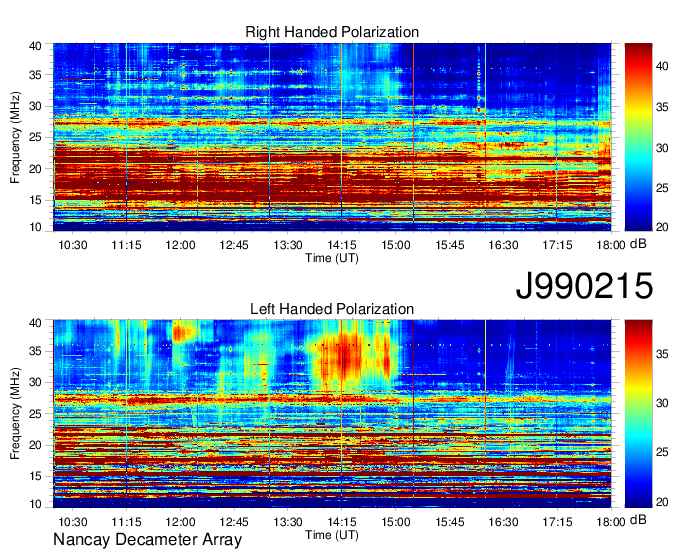Click the 35 dB label on Right Handed colorbar

click(662, 107)
